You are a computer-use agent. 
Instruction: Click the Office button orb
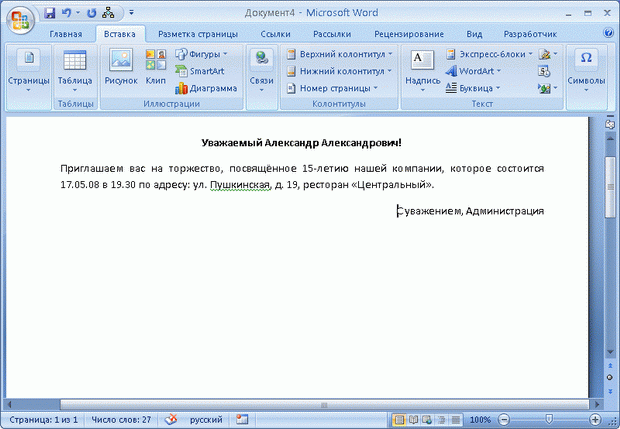coord(20,21)
